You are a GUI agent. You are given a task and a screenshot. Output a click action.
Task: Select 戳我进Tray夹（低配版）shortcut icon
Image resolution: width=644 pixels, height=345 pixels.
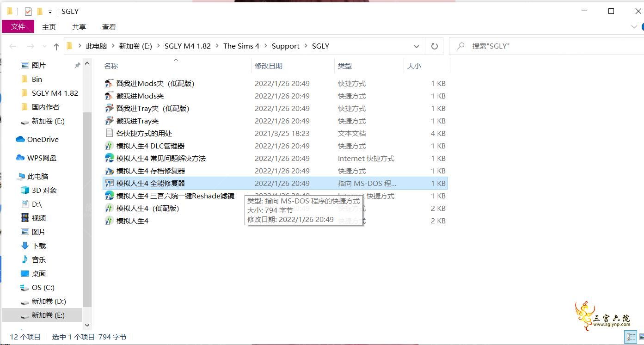coord(109,109)
